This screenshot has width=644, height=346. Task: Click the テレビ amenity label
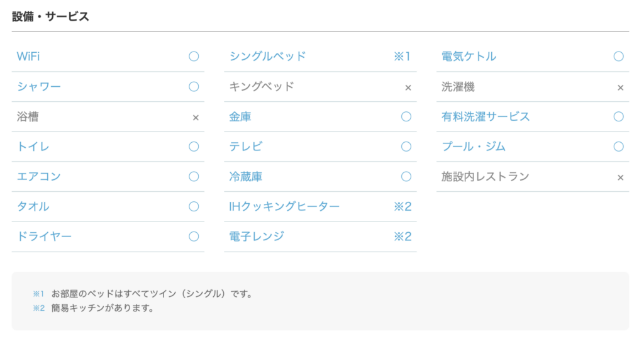(x=246, y=147)
